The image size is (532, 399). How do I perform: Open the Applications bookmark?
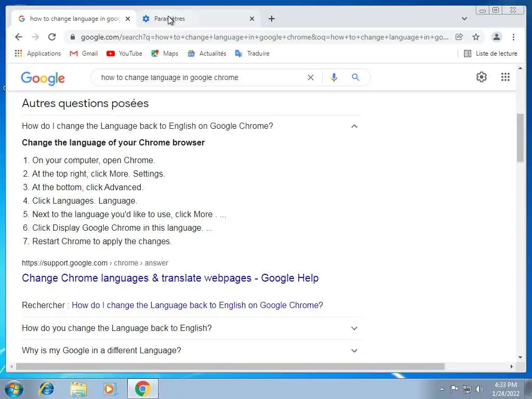click(x=37, y=54)
